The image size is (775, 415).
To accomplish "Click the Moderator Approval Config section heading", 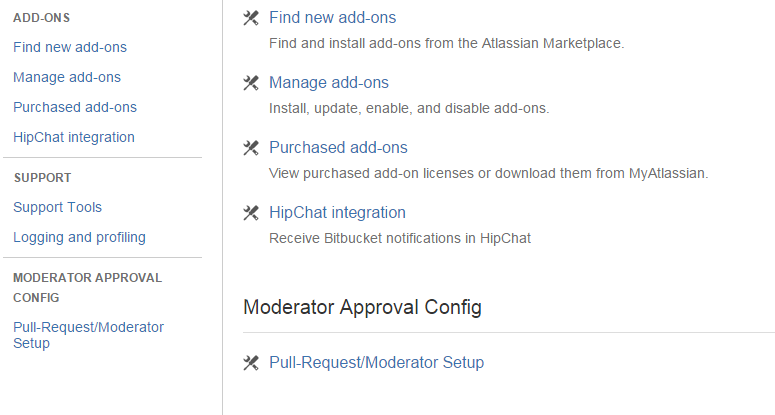I will click(x=362, y=307).
